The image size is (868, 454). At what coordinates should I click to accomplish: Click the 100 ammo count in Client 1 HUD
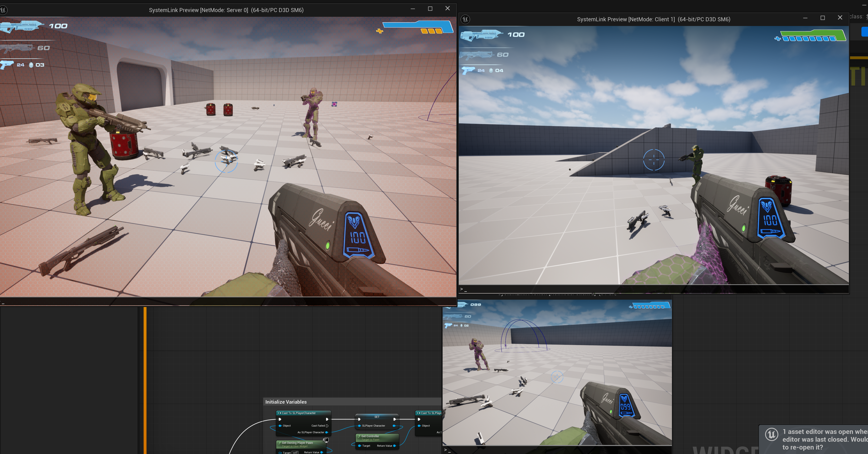point(516,35)
